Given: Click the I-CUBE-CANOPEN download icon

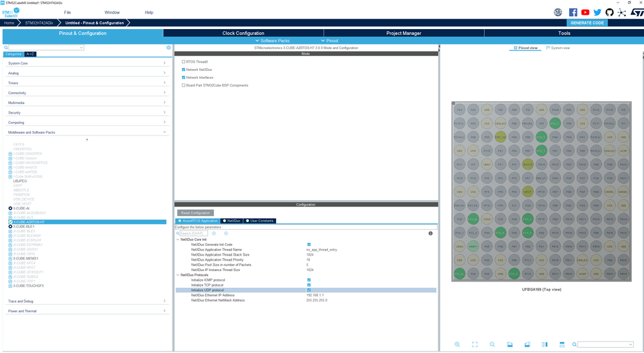Looking at the screenshot, I should [x=10, y=154].
